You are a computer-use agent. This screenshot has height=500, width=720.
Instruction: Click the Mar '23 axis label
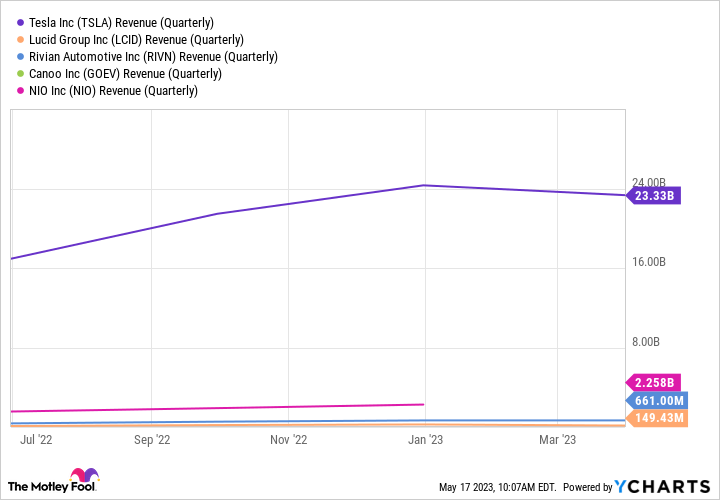pos(557,440)
